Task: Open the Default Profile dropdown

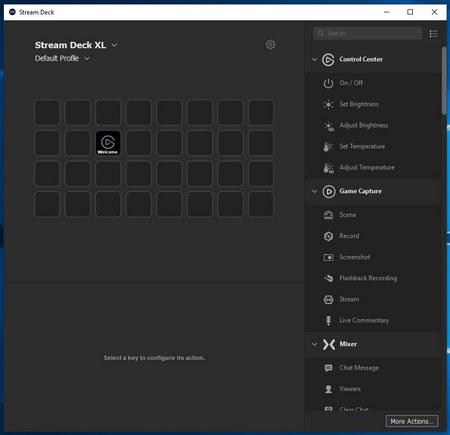Action: point(87,58)
